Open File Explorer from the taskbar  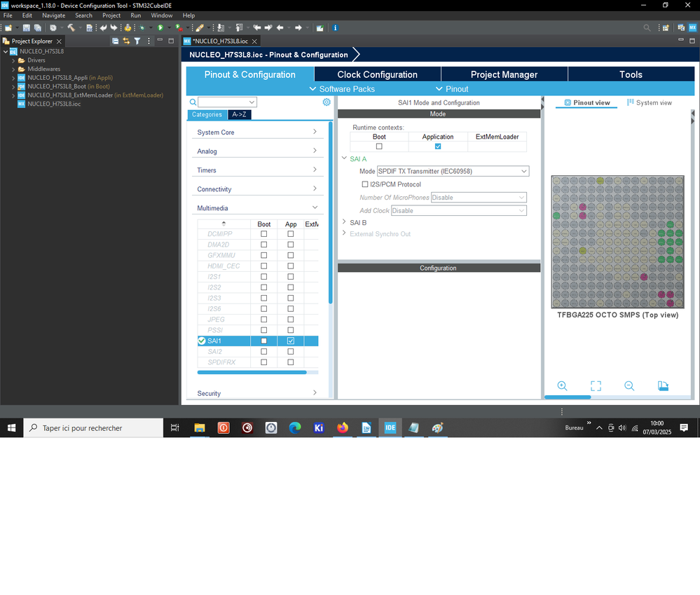tap(200, 428)
